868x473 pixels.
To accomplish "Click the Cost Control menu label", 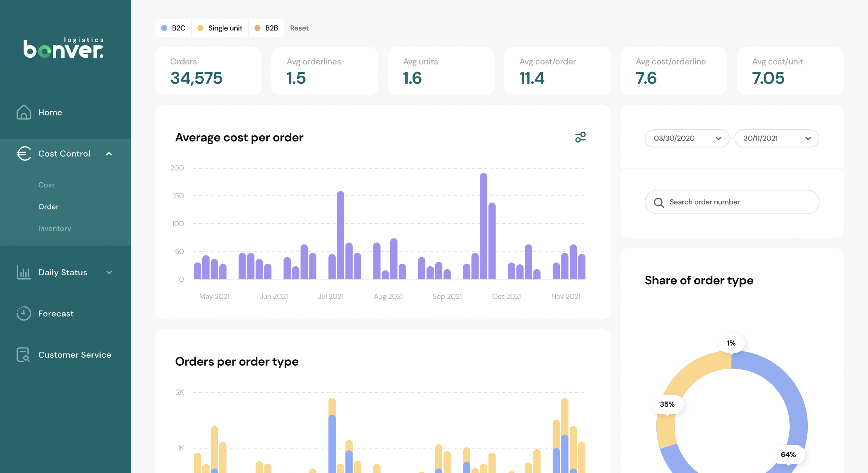I will click(64, 154).
